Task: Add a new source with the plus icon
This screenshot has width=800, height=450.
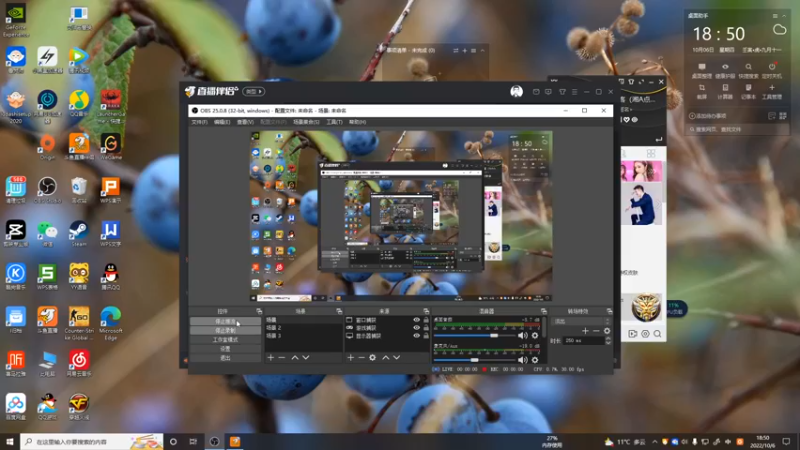Action: point(351,358)
